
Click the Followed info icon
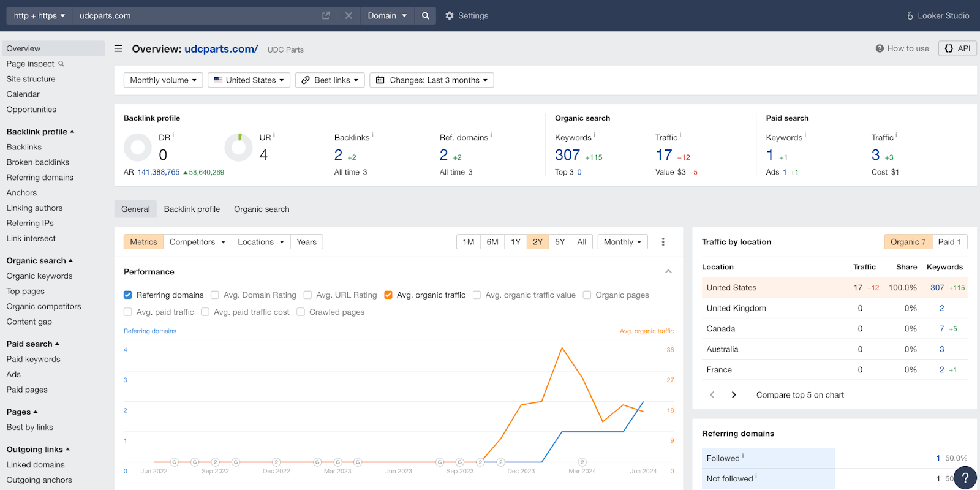pos(743,456)
